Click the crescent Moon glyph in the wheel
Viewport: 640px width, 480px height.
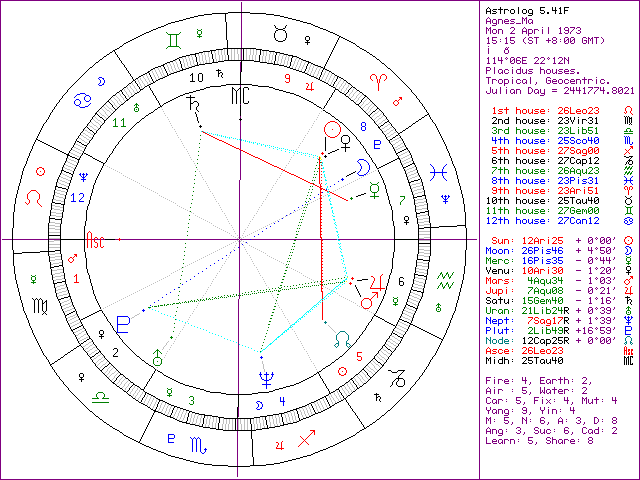(x=364, y=167)
